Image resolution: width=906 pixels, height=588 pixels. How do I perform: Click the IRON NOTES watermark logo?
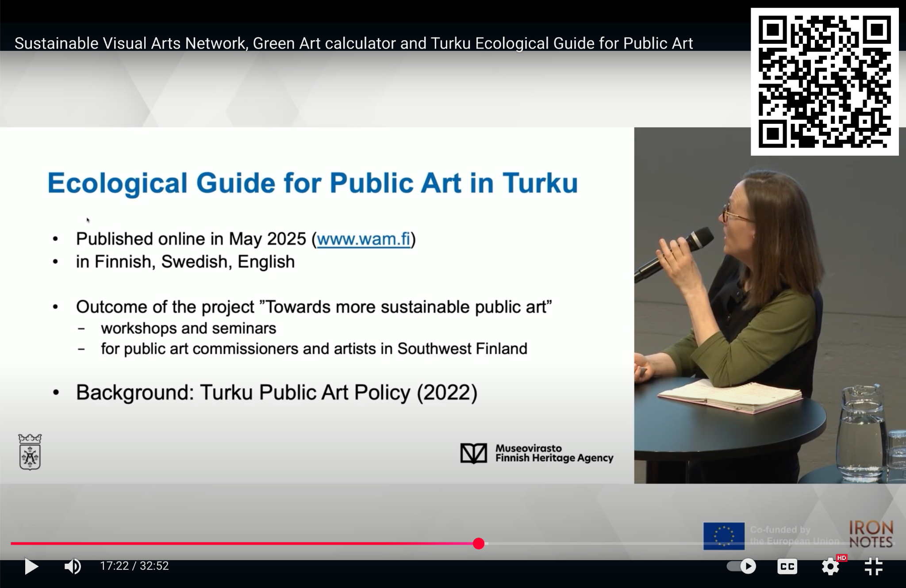click(871, 534)
